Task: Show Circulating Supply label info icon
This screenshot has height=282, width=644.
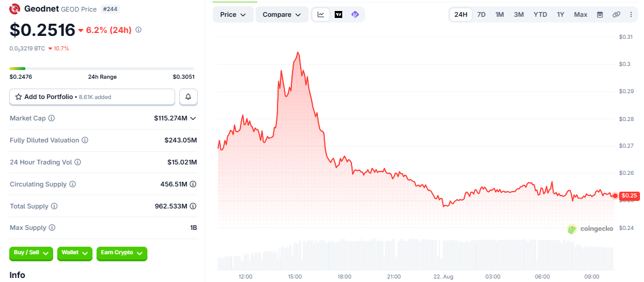Action: coord(72,184)
